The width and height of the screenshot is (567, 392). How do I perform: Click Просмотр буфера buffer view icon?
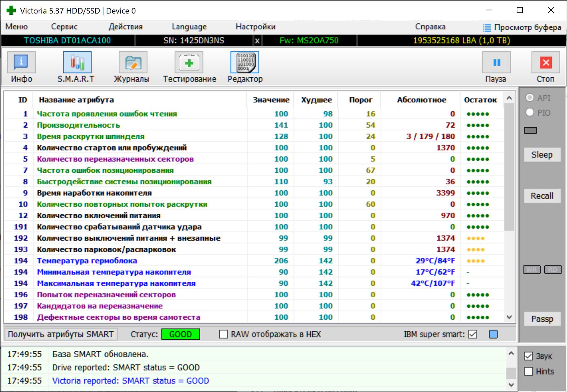tap(487, 28)
